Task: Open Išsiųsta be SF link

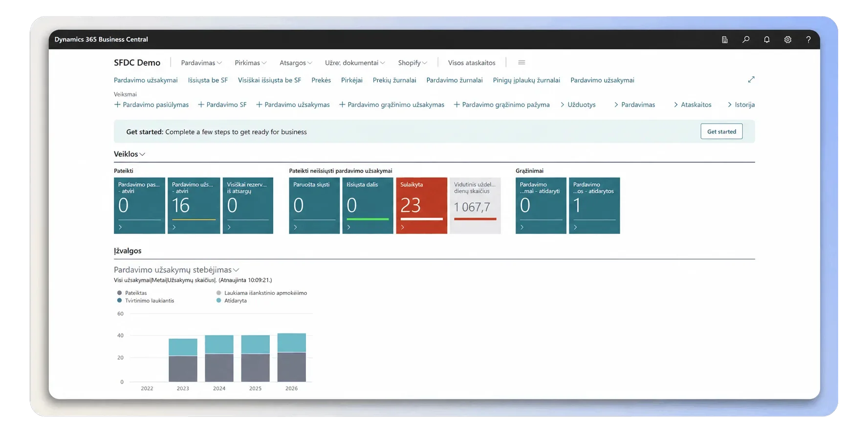Action: point(208,80)
